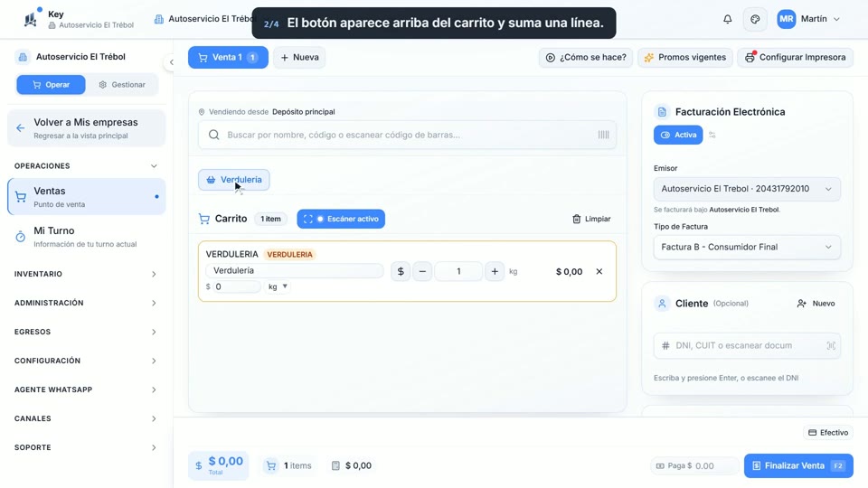Expand AGENTE WHATSAPP section
Viewport: 868px width, 488px height.
[x=87, y=389]
